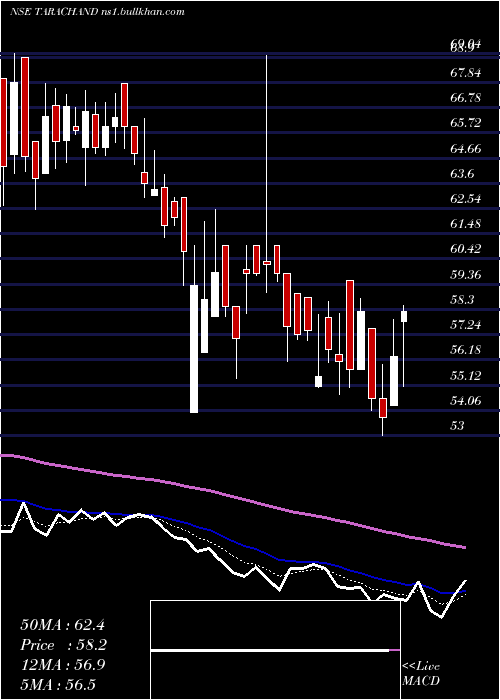The height and width of the screenshot is (700, 500).
Task: Click the 12MA : 56.9 reading
Action: point(63,665)
